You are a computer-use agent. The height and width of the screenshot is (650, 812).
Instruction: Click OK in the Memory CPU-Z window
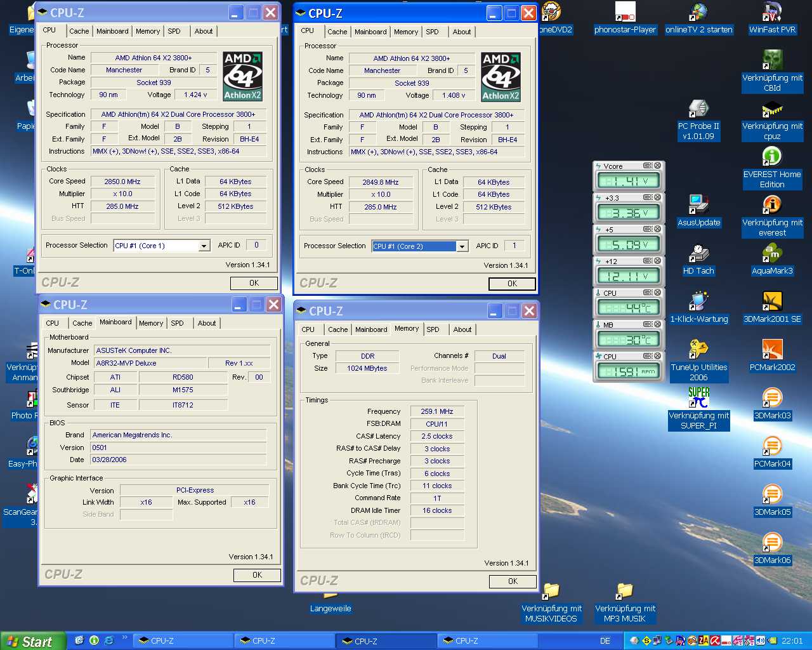pos(513,581)
